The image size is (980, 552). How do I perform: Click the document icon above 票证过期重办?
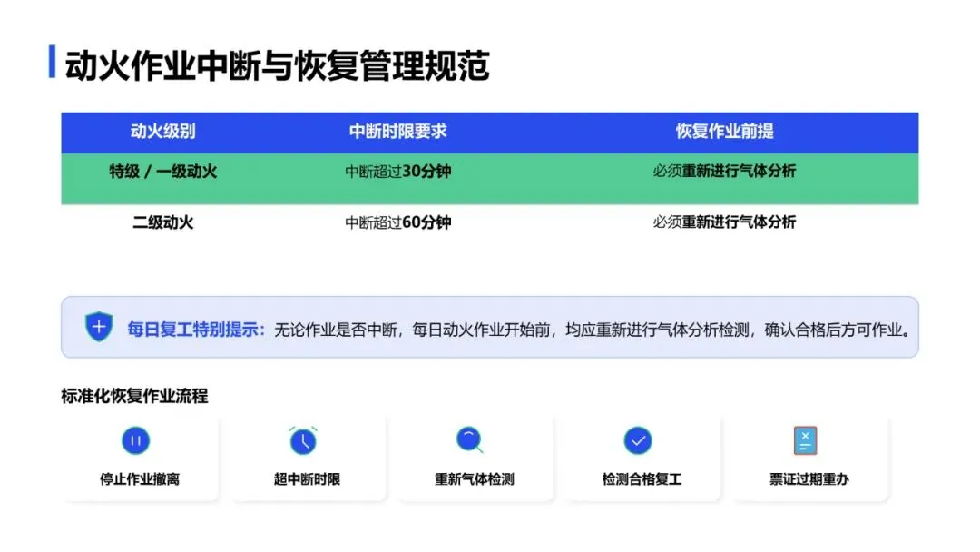tap(805, 440)
